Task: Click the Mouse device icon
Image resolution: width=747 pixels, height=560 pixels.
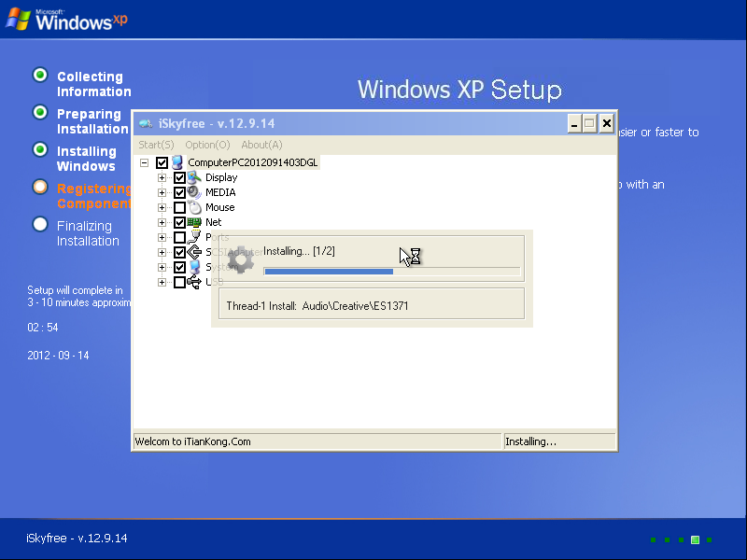Action: tap(194, 207)
